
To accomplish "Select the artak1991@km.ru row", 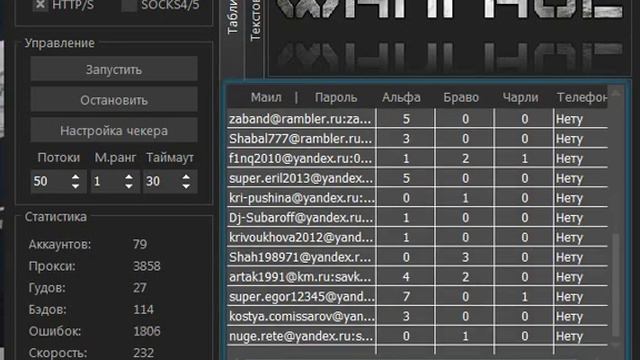I will (x=417, y=277).
